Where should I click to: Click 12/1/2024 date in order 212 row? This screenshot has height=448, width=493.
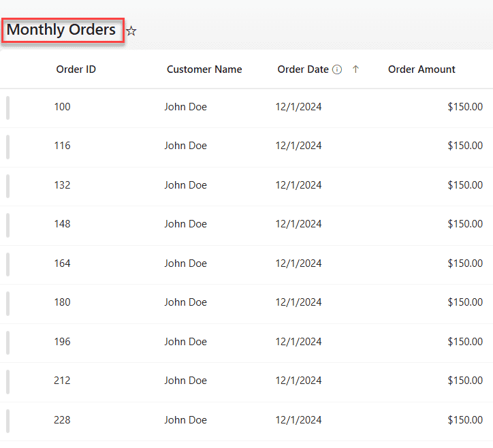[x=298, y=381]
